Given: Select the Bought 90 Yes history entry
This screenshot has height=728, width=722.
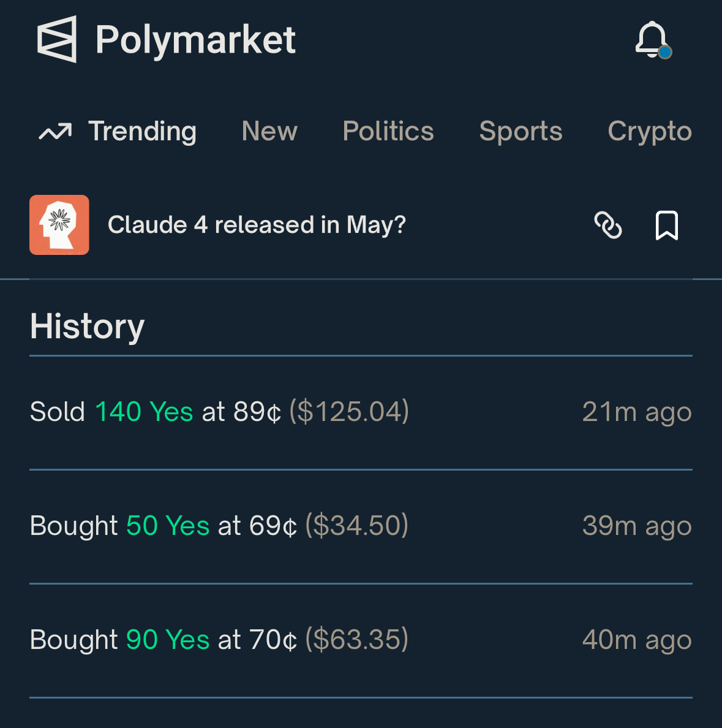Looking at the screenshot, I should tap(361, 640).
